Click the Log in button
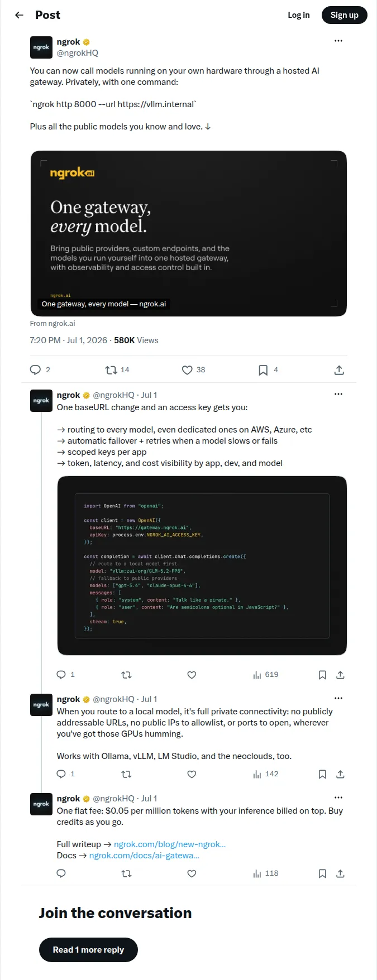Screen dimensions: 377x980 click(299, 15)
